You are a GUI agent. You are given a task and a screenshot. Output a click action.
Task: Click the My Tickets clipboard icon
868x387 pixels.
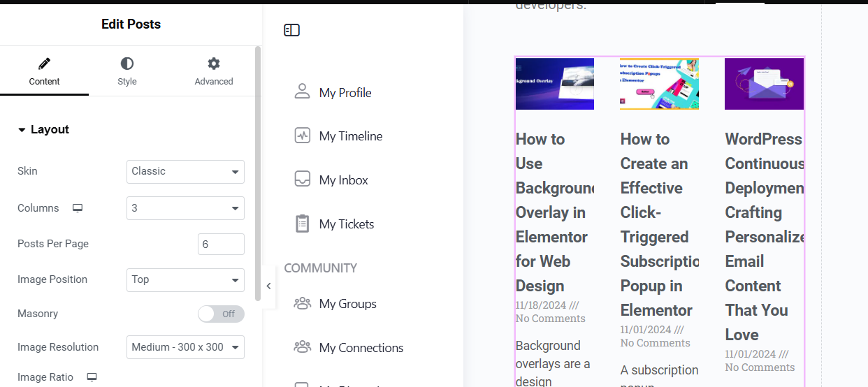(x=302, y=224)
